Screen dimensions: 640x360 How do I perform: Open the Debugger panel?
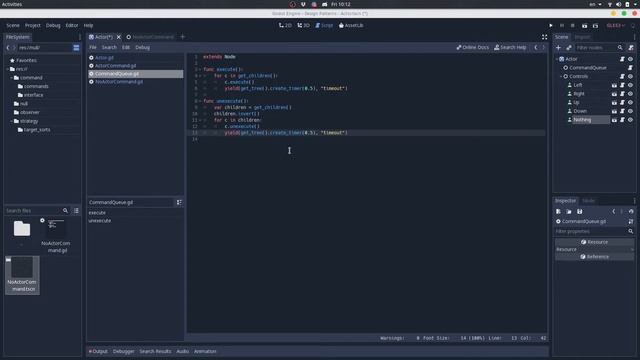(123, 351)
